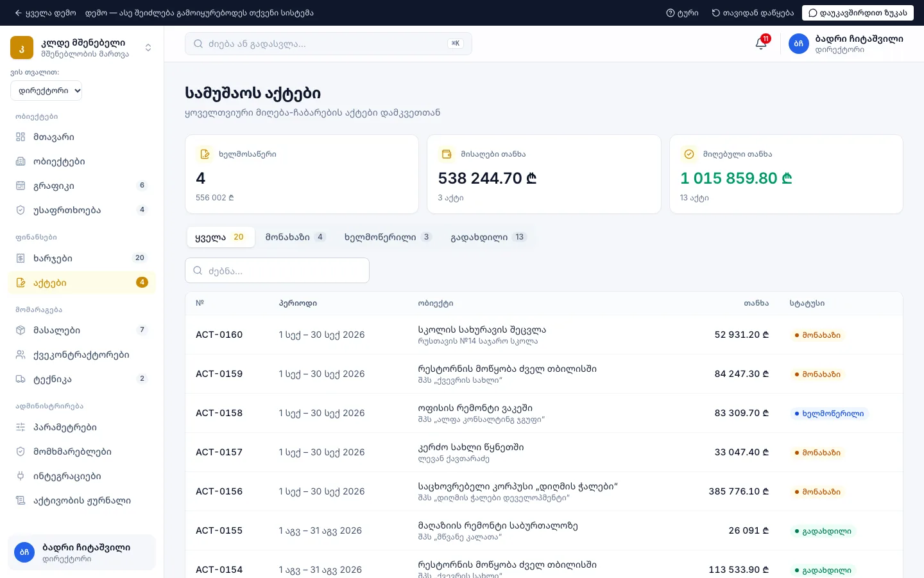Open the notifications bell icon
Viewport: 924px width, 578px height.
[x=761, y=43]
